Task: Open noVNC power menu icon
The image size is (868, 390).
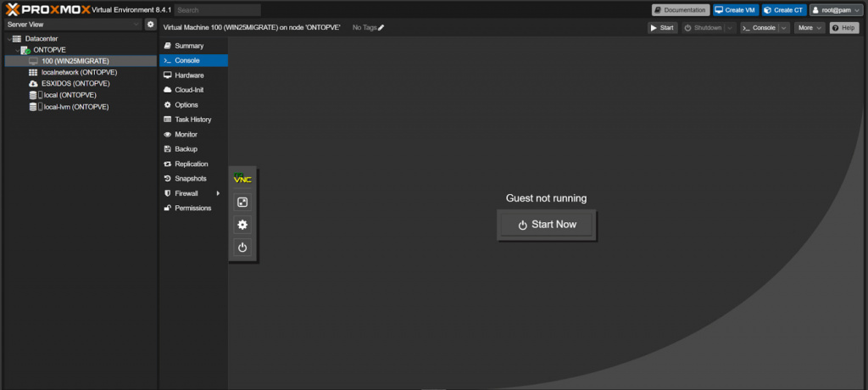Action: pyautogui.click(x=242, y=248)
